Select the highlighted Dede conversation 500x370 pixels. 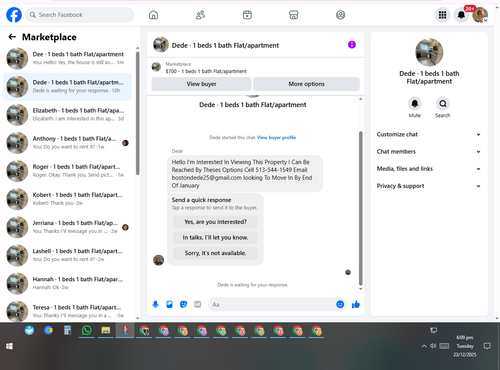(x=68, y=86)
